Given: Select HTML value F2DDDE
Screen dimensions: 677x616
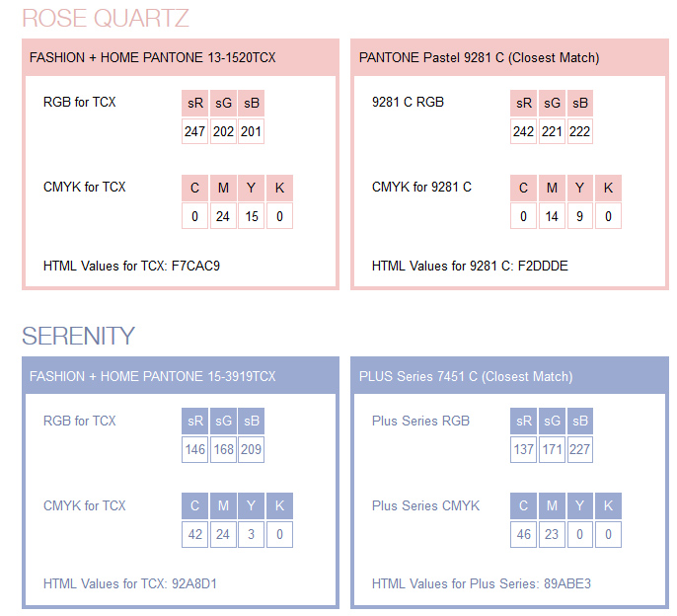Looking at the screenshot, I should (x=543, y=266).
